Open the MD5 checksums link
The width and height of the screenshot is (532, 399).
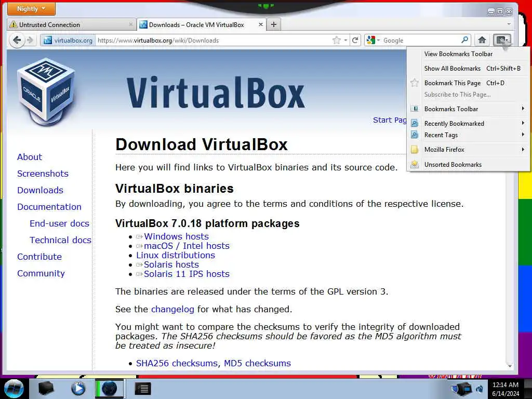coord(257,363)
